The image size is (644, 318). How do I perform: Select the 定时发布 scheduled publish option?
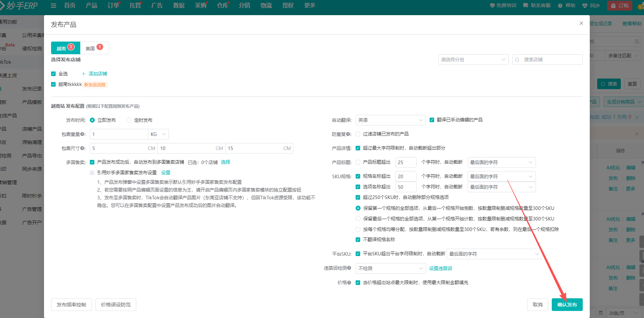[129, 120]
